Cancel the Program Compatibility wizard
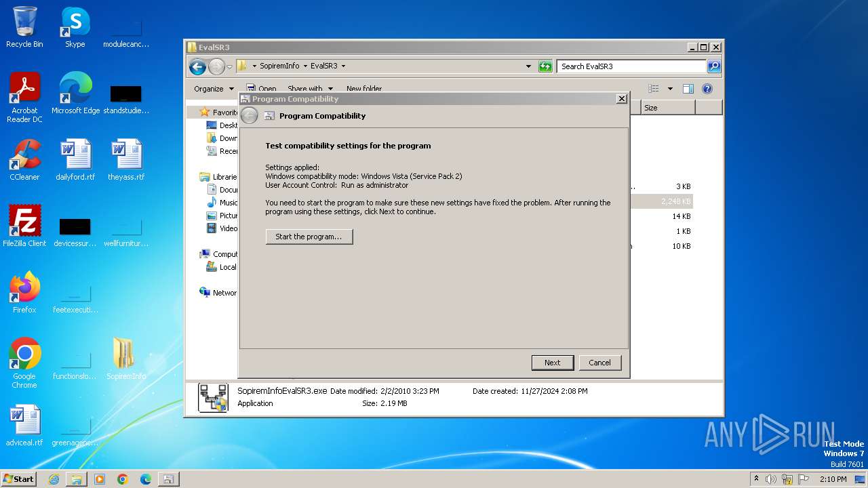 (x=599, y=363)
